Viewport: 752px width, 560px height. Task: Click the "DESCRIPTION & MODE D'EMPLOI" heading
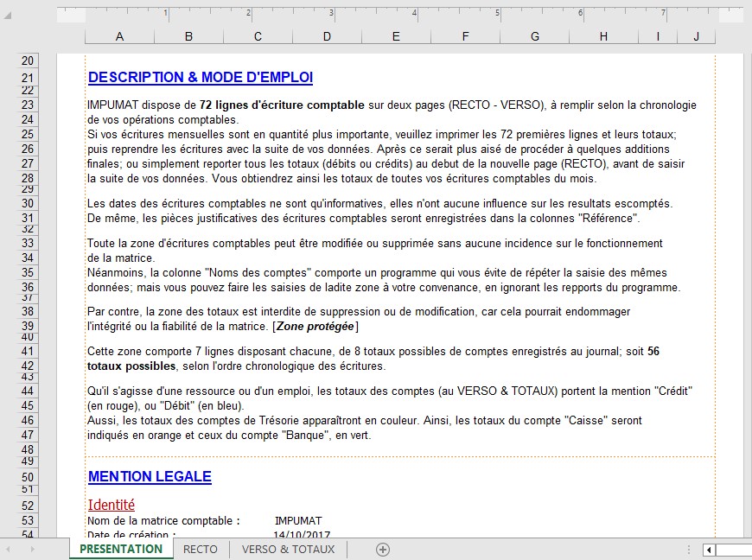click(x=201, y=77)
